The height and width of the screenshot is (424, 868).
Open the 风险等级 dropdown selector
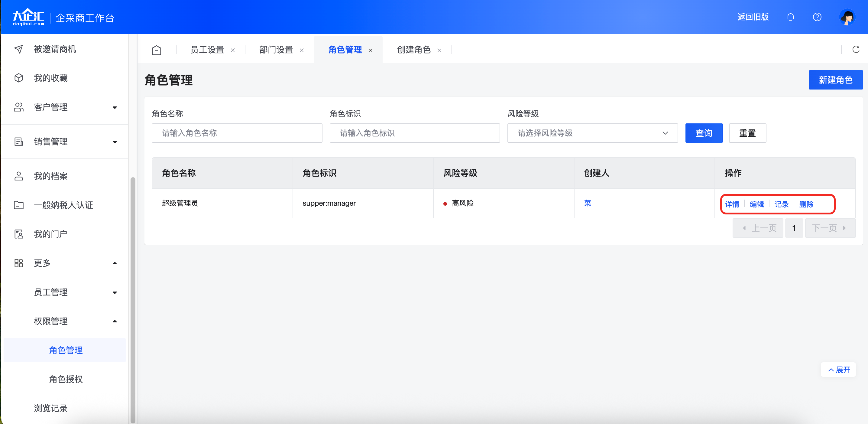tap(592, 133)
